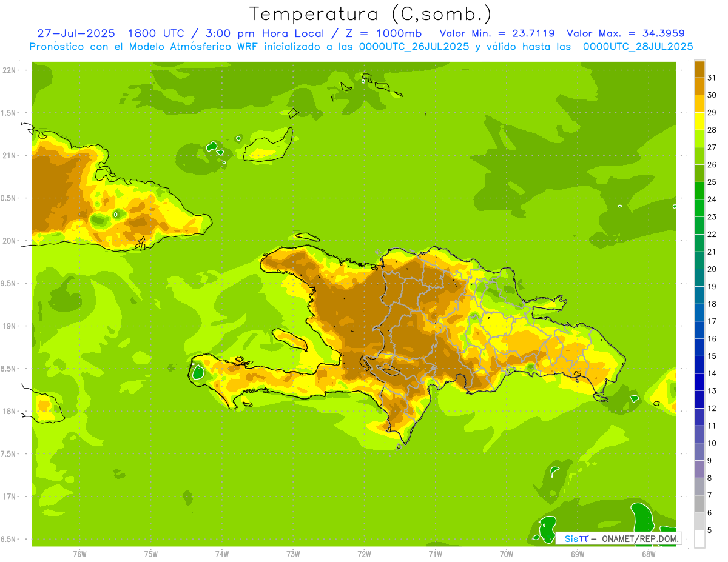Pick the colorbar segment between 29 and 30

click(699, 104)
